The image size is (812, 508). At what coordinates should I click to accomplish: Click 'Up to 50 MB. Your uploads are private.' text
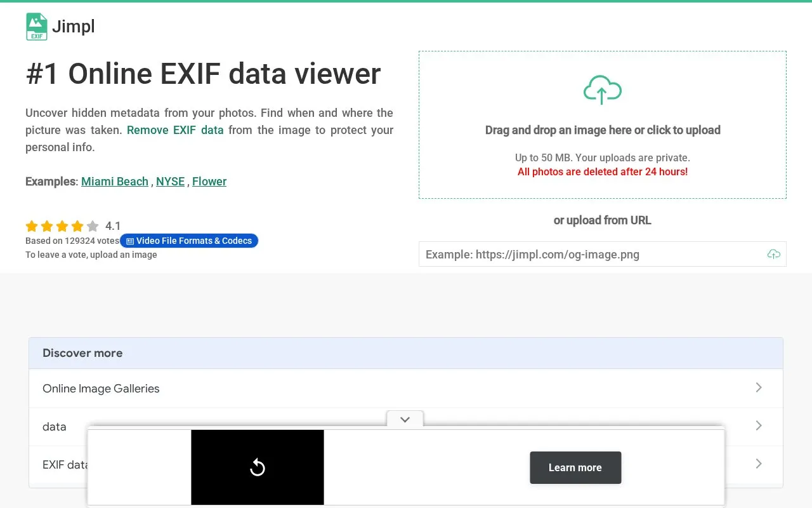pos(603,157)
